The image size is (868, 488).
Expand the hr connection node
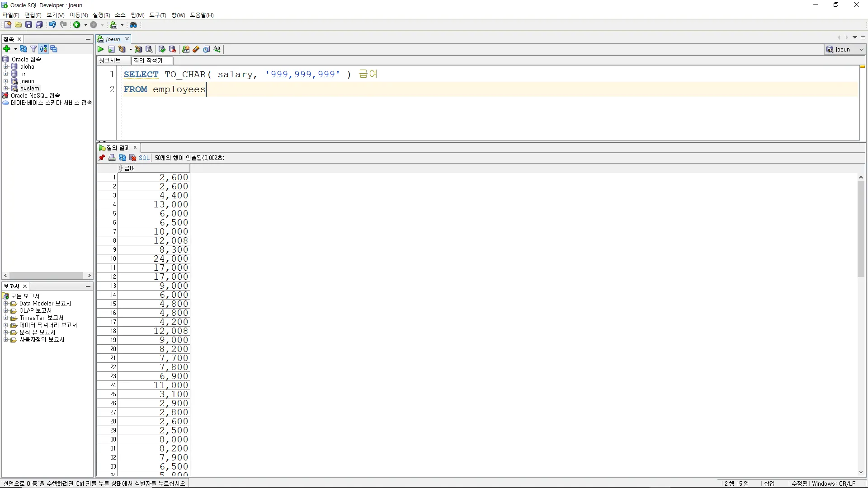pyautogui.click(x=5, y=74)
